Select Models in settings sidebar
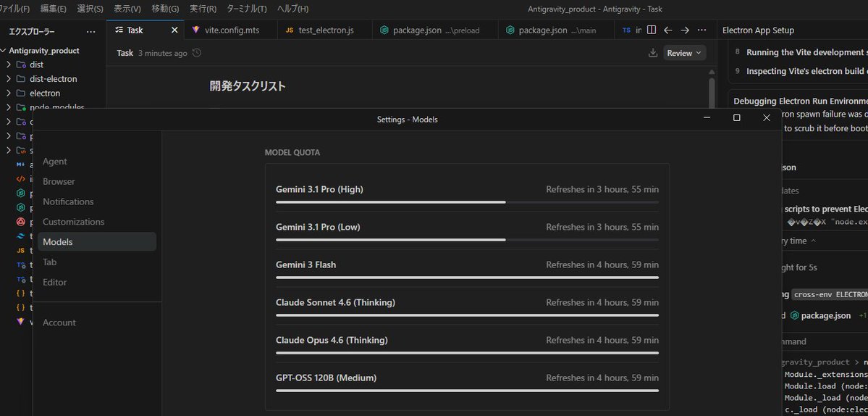Screen dimensions: 868x416 (x=97, y=241)
